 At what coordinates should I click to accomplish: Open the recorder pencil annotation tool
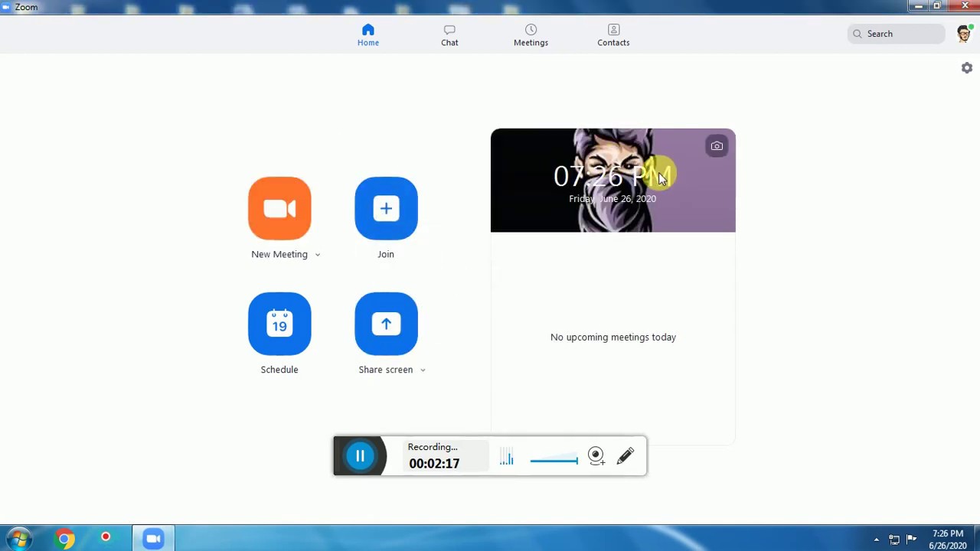[626, 456]
